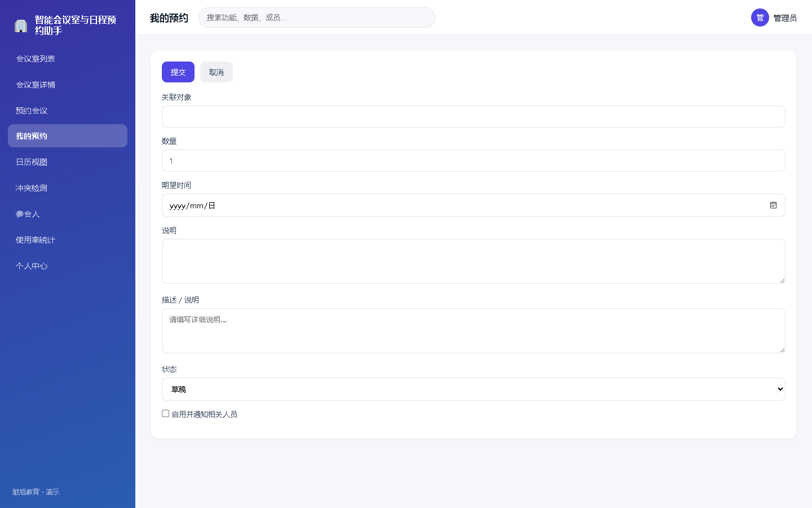The height and width of the screenshot is (508, 812).
Task: Click the 我的预约 page title
Action: (169, 18)
